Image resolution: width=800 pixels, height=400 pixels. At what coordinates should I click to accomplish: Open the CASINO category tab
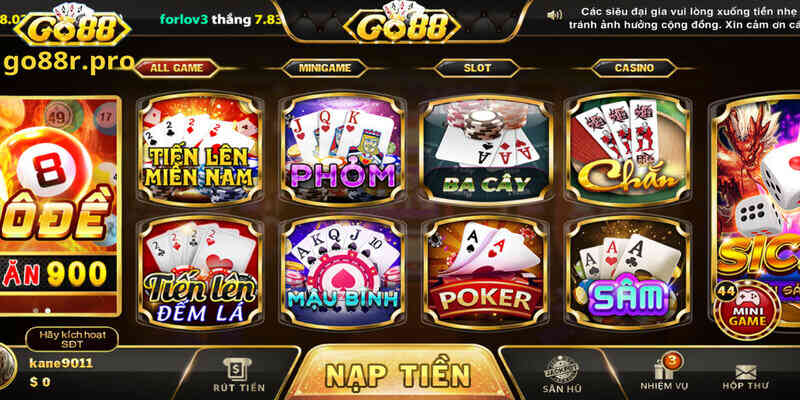(x=634, y=68)
